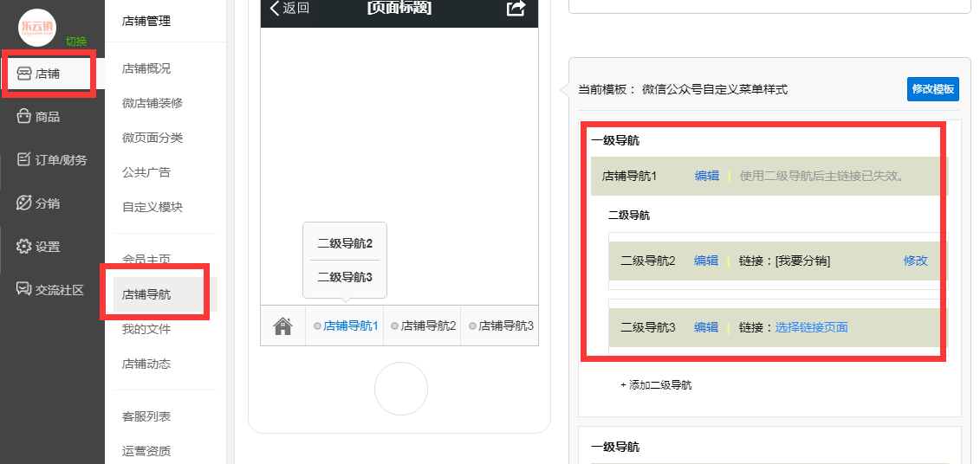Click 选择链接页面 link for 二级导航3
This screenshot has width=980, height=464.
click(x=811, y=327)
